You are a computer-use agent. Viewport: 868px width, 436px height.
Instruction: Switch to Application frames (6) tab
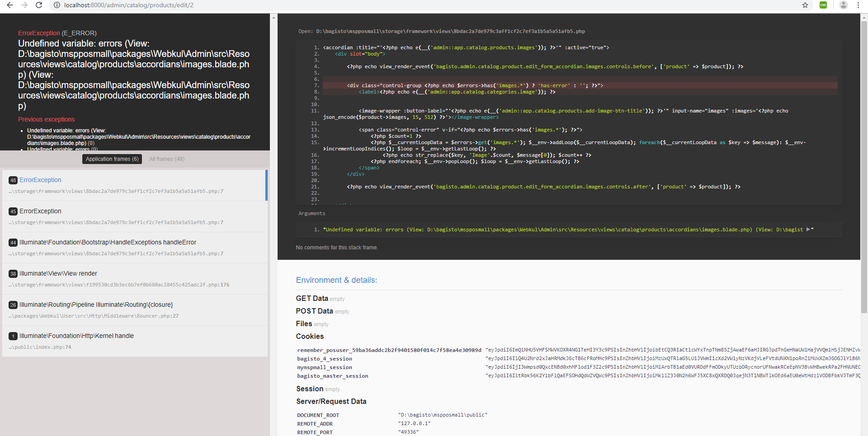click(112, 159)
